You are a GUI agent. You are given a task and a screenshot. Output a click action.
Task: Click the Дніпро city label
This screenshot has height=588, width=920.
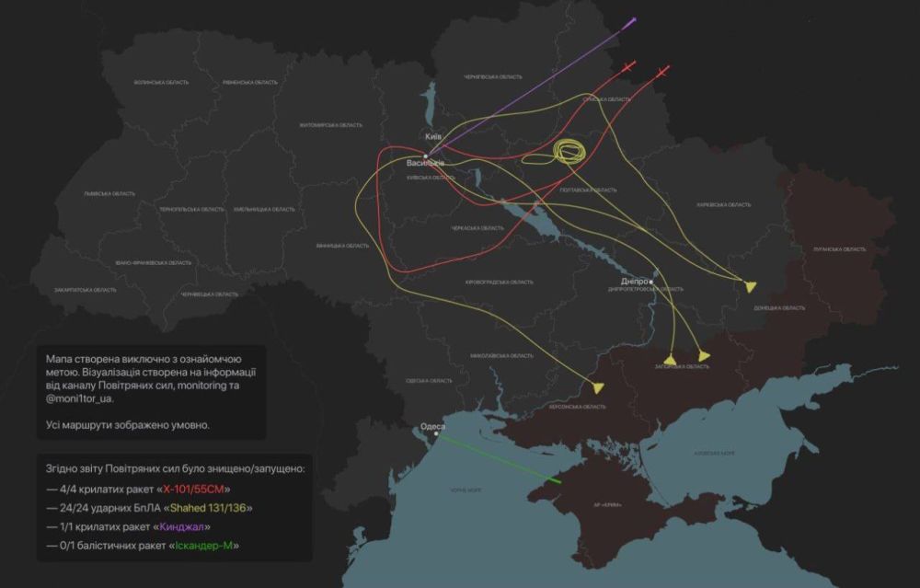click(635, 281)
